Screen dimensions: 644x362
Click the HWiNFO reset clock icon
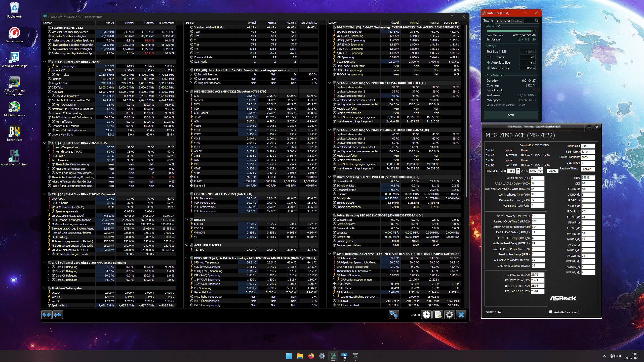pyautogui.click(x=426, y=315)
